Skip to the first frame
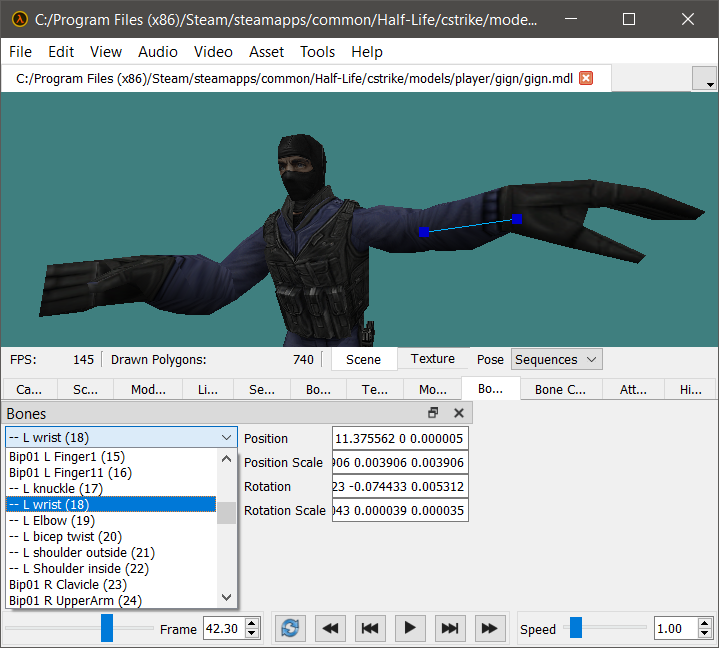The width and height of the screenshot is (719, 648). (369, 628)
